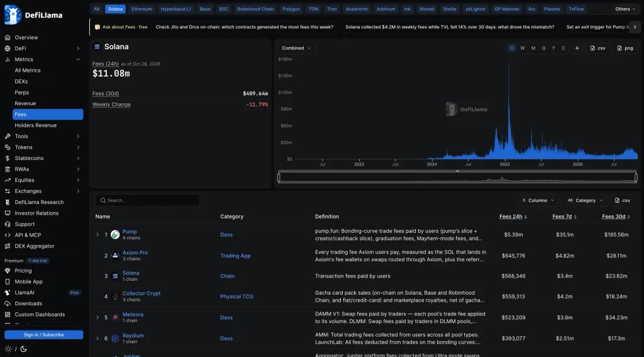Click the Pump protocol logo icon

[116, 234]
